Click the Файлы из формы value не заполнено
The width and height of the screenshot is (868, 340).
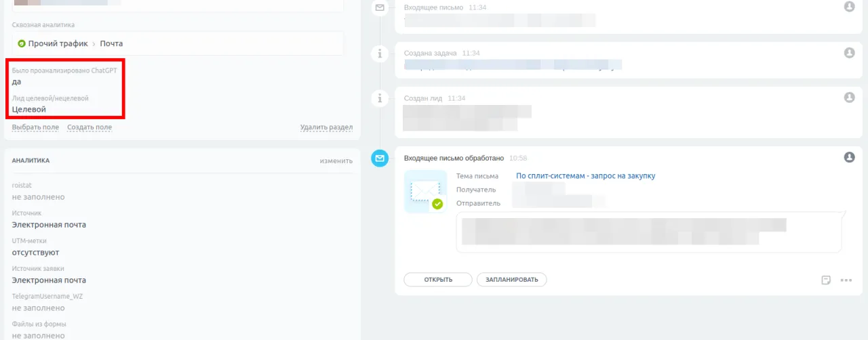click(39, 335)
